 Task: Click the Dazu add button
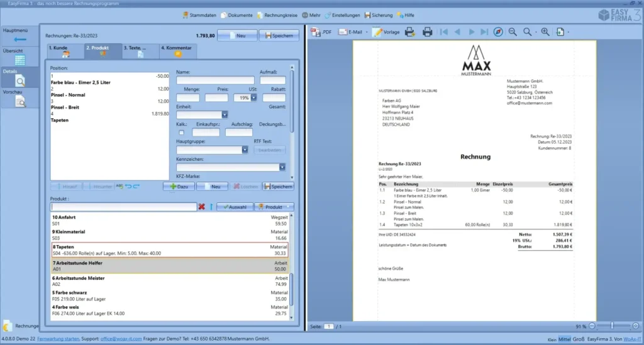point(179,187)
